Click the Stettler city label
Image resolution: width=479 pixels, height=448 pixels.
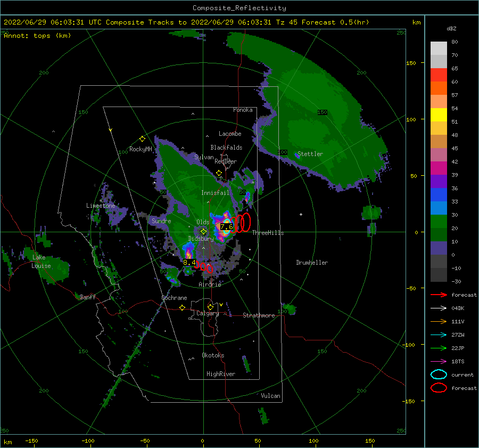tap(310, 154)
